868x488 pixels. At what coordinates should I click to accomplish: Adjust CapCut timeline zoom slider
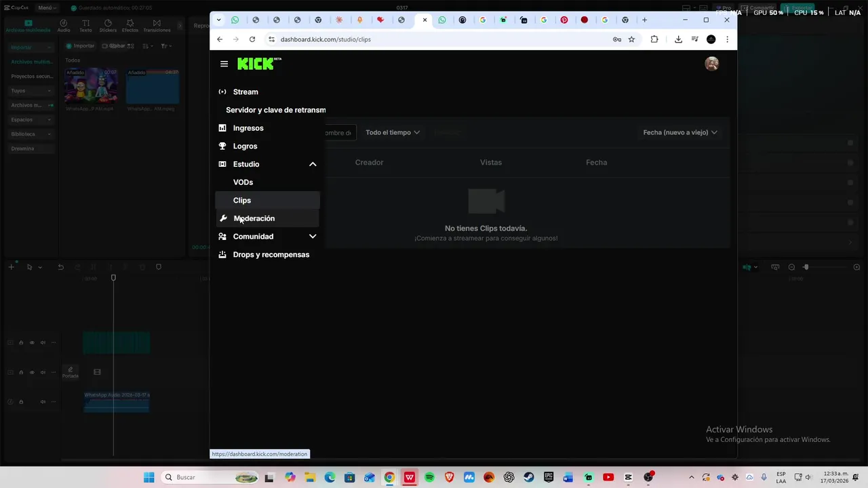pyautogui.click(x=806, y=267)
